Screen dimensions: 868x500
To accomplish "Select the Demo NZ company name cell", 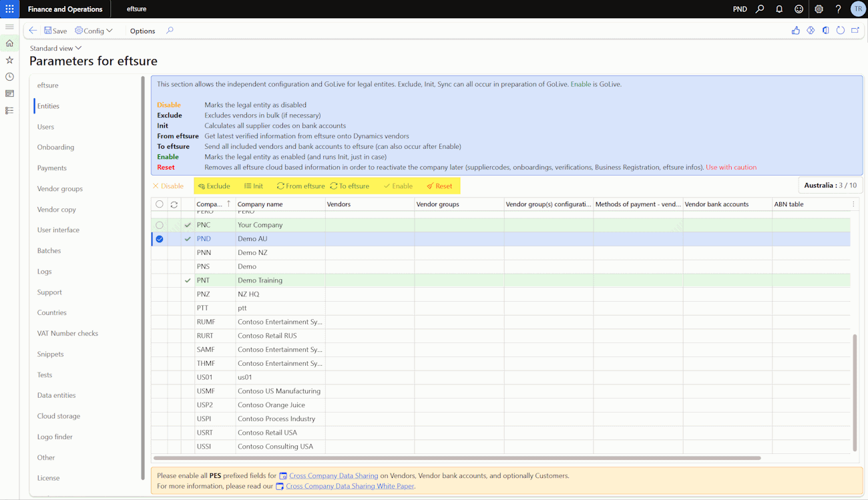I will click(x=280, y=253).
